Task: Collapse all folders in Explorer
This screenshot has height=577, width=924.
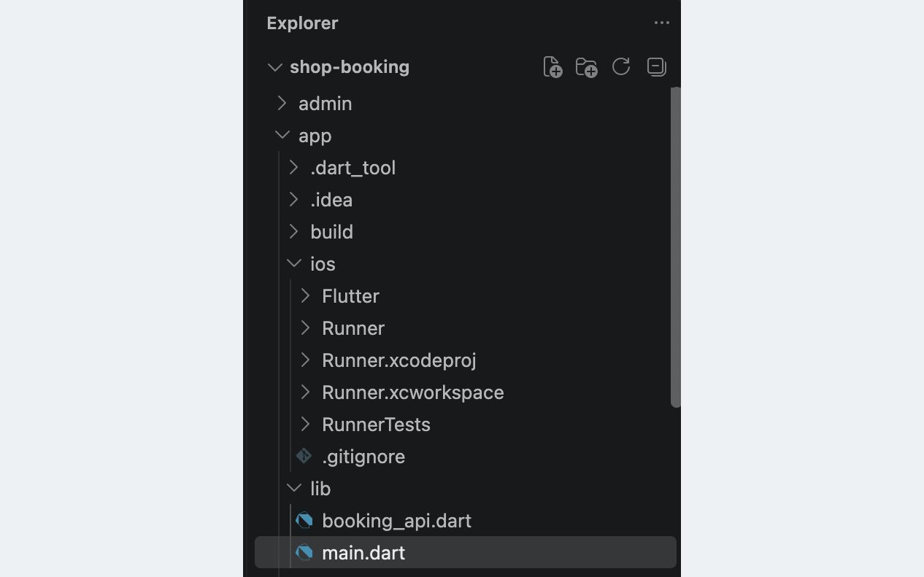Action: (657, 66)
